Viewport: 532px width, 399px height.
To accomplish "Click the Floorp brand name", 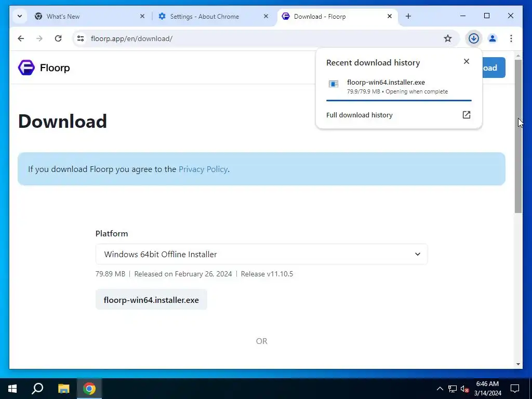I will [x=55, y=68].
